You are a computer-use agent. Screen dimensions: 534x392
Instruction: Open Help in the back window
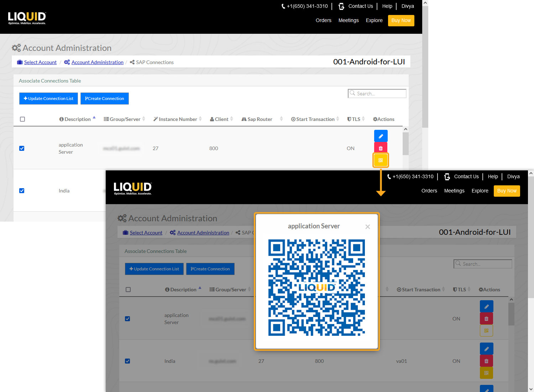pyautogui.click(x=387, y=6)
